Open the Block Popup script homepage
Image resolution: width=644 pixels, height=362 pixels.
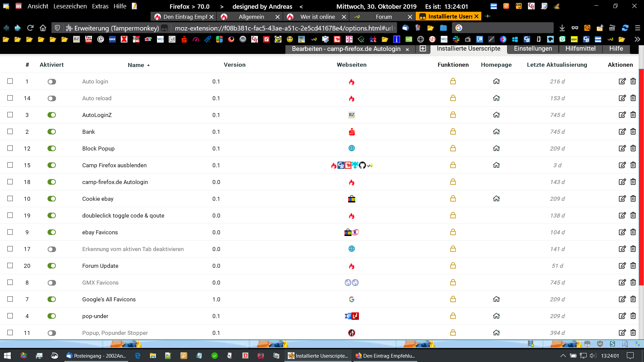[x=496, y=148]
